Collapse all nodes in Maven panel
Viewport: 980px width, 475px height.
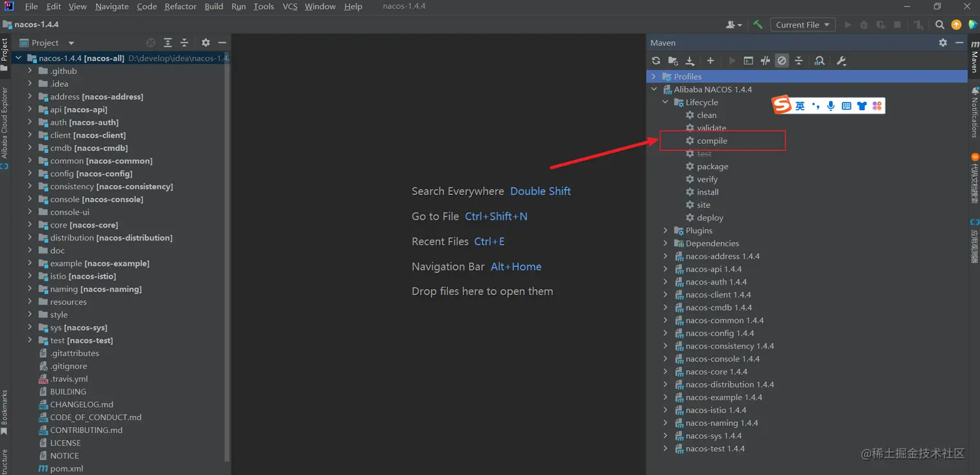799,60
